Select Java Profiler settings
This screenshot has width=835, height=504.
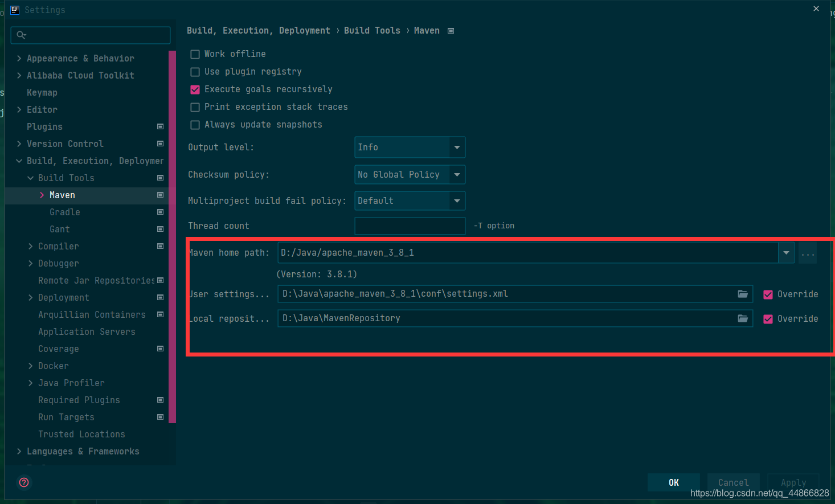[71, 383]
